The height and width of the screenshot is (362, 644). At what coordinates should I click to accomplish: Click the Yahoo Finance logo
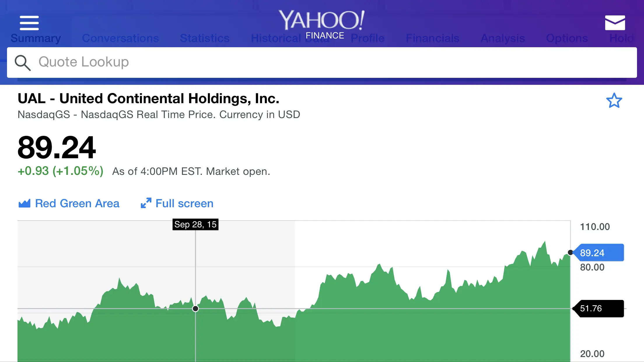point(322,23)
